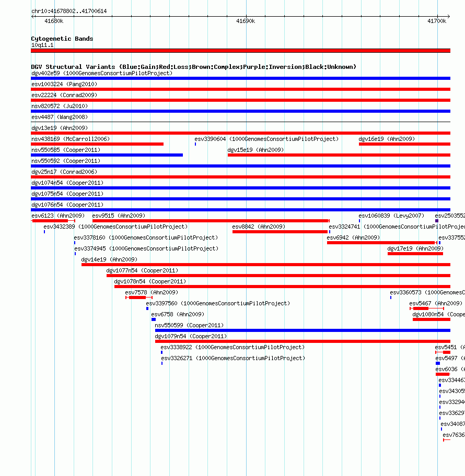Click the esv3360573 variant label
The image size is (465, 476).
tap(427, 292)
